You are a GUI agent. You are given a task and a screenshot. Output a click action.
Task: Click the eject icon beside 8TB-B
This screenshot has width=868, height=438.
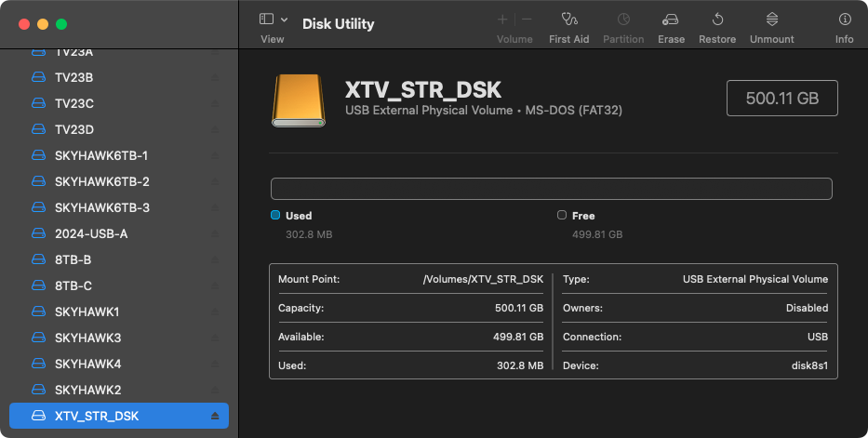(x=215, y=259)
